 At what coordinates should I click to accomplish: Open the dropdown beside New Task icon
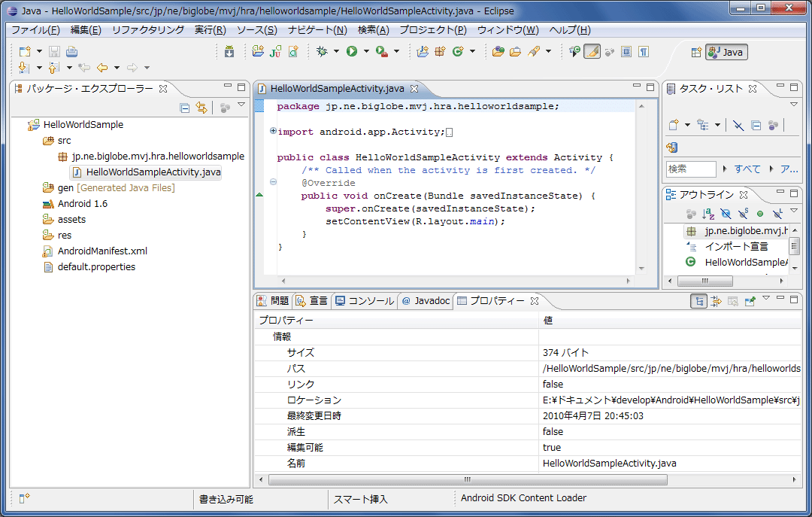coord(687,125)
